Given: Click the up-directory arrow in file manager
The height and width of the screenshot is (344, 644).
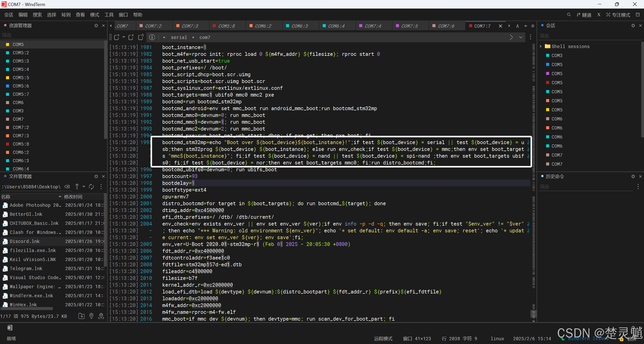Looking at the screenshot, I should 77,187.
